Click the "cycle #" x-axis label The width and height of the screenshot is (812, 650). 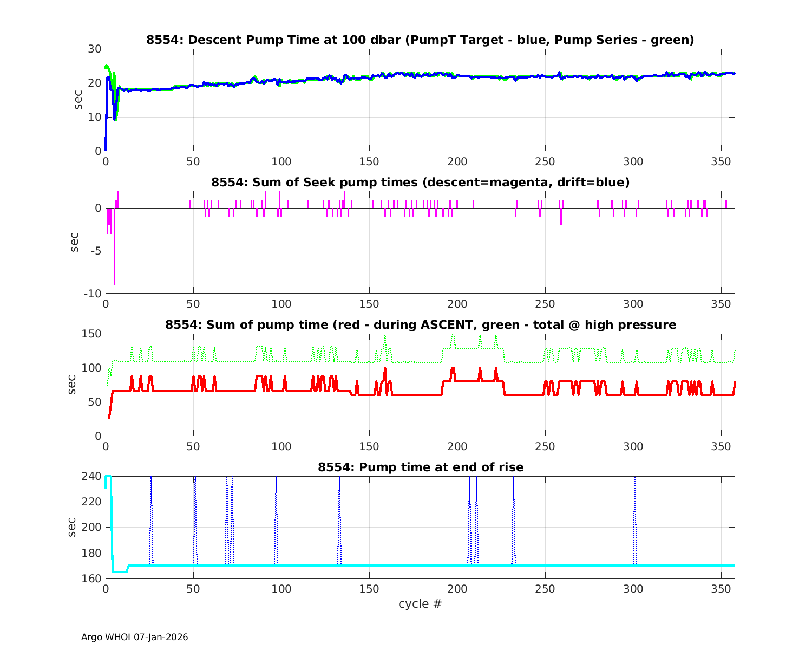pyautogui.click(x=420, y=603)
